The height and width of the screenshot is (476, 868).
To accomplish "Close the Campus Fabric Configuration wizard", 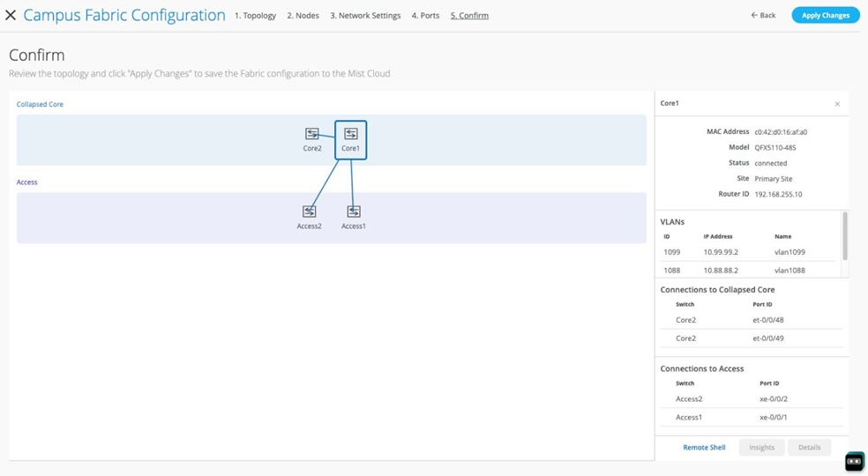I will pyautogui.click(x=11, y=15).
